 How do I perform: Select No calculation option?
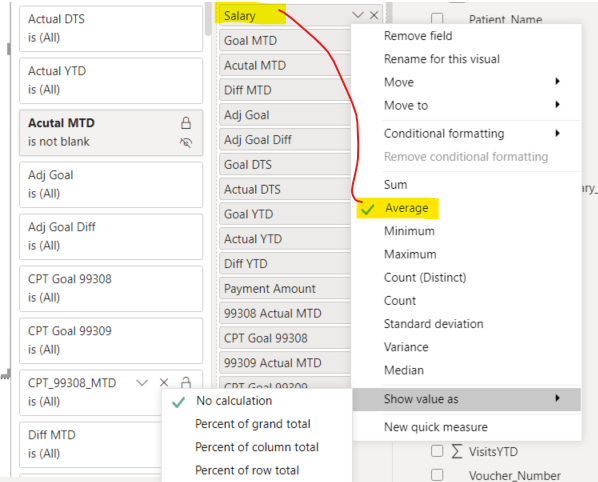tap(257, 401)
